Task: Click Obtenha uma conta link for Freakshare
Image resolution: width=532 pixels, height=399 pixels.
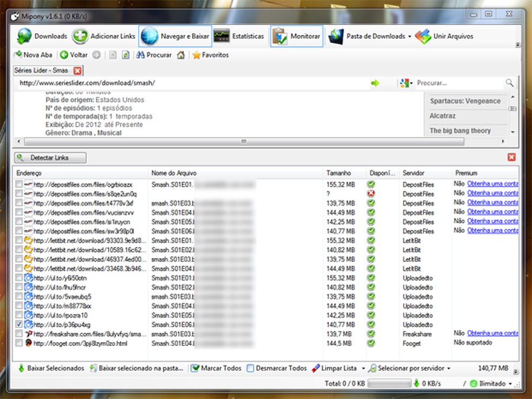Action: point(493,333)
